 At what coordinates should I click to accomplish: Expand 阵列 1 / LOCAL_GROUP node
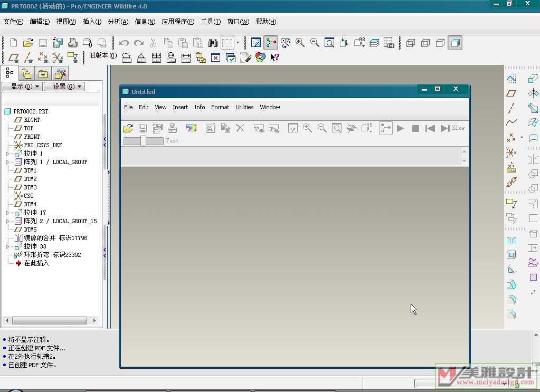(x=7, y=162)
